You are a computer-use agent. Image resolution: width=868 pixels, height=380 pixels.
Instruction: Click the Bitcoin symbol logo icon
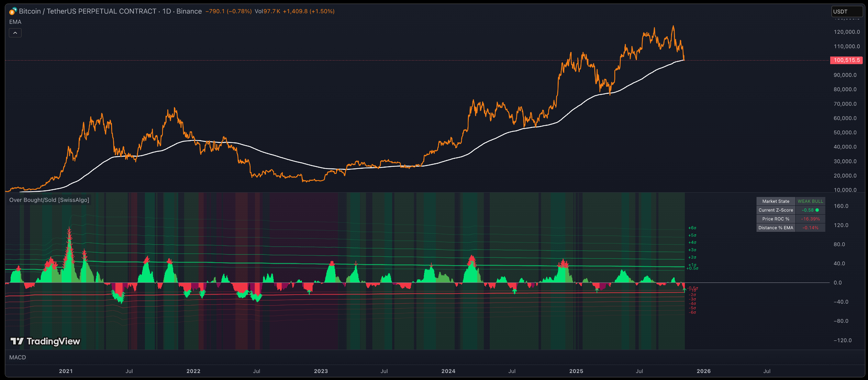coord(13,11)
